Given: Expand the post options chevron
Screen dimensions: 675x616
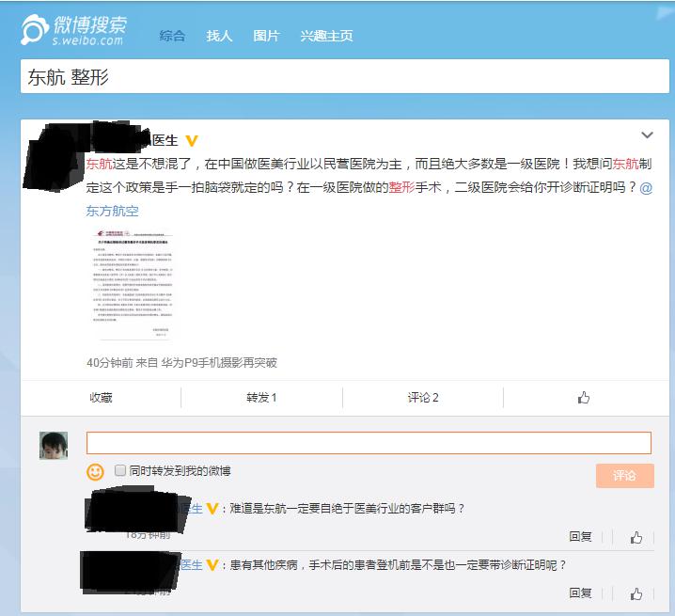Looking at the screenshot, I should tap(647, 135).
